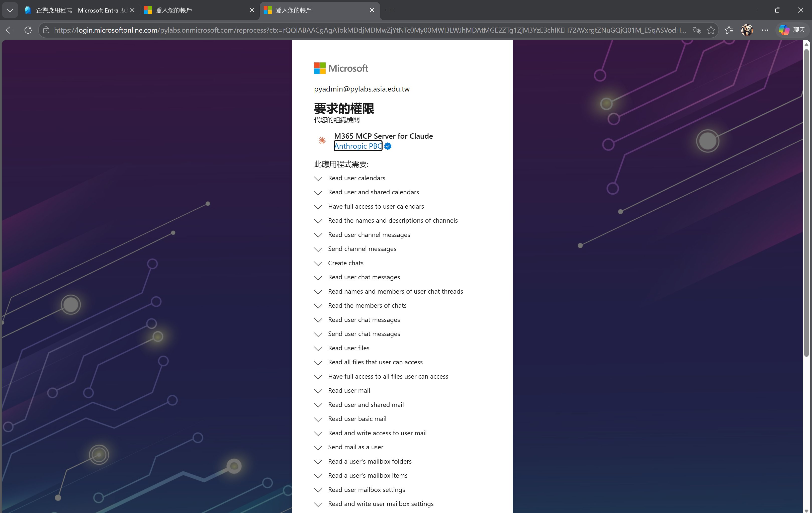The width and height of the screenshot is (812, 513).
Task: Close the second sign-in tab
Action: coord(252,10)
